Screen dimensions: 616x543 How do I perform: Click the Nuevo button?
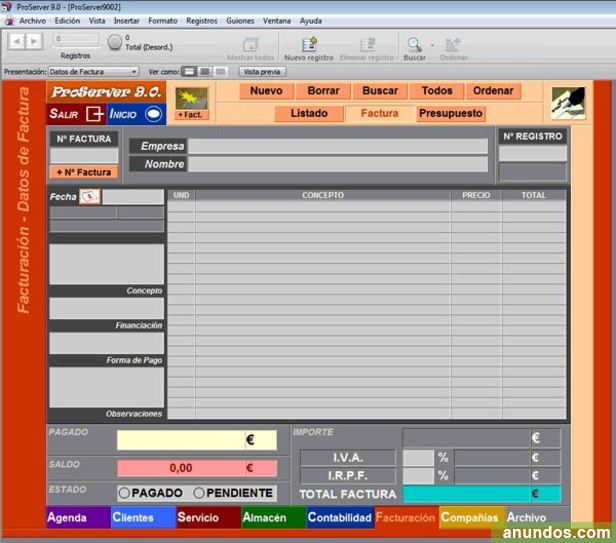[x=266, y=91]
